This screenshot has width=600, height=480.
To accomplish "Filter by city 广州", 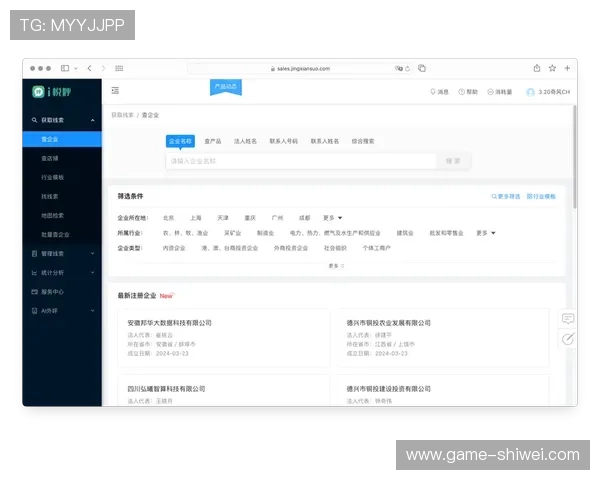I will coord(277,218).
